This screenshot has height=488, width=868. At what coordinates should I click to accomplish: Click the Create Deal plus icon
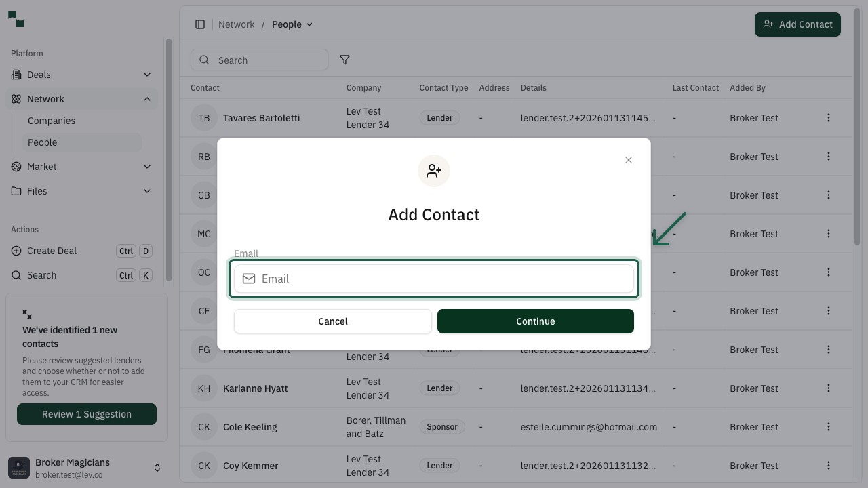tap(16, 251)
